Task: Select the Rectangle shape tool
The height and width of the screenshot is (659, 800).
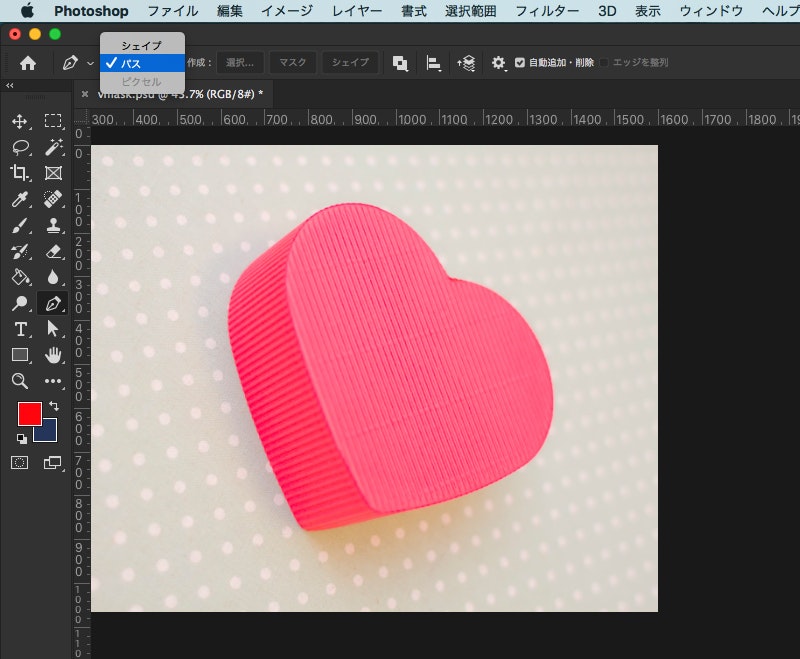Action: tap(20, 354)
